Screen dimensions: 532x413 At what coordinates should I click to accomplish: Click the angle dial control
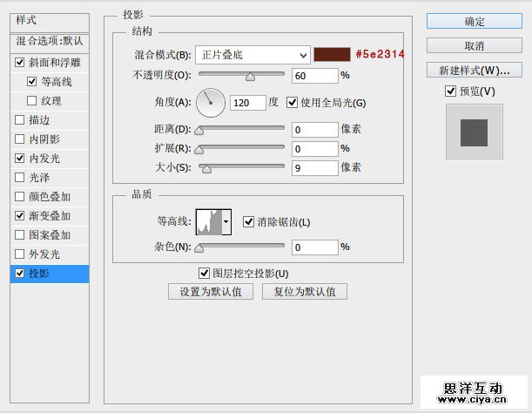point(210,103)
